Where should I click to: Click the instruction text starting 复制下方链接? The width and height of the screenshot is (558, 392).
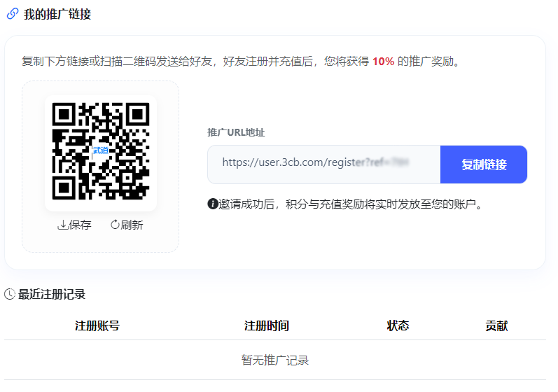pyautogui.click(x=189, y=62)
